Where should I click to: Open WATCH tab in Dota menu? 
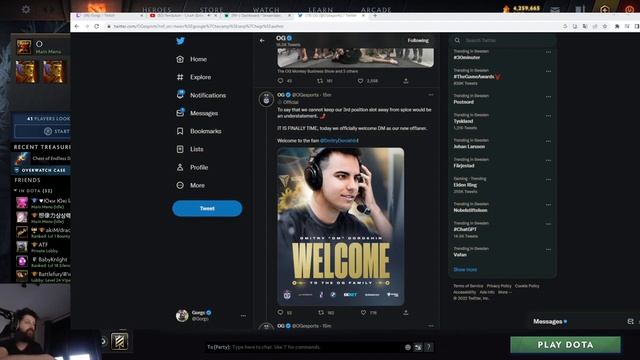pyautogui.click(x=266, y=9)
